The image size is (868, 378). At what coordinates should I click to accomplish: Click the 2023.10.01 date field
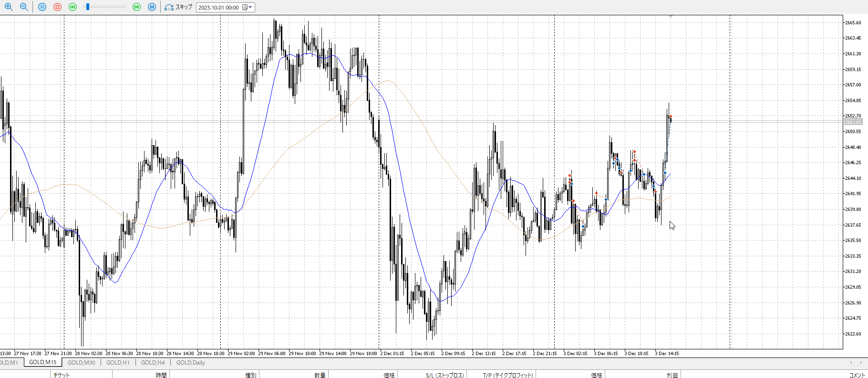218,8
